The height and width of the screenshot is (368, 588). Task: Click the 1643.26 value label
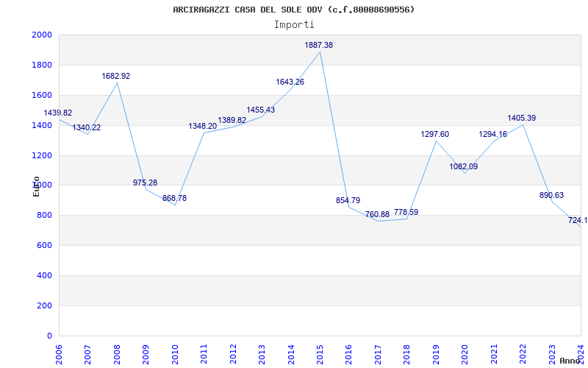(x=290, y=82)
